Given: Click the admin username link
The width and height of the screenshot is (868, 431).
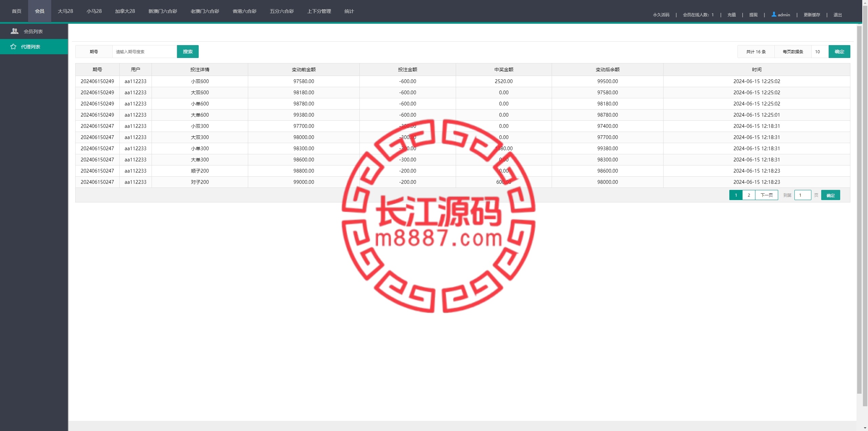Looking at the screenshot, I should point(784,15).
